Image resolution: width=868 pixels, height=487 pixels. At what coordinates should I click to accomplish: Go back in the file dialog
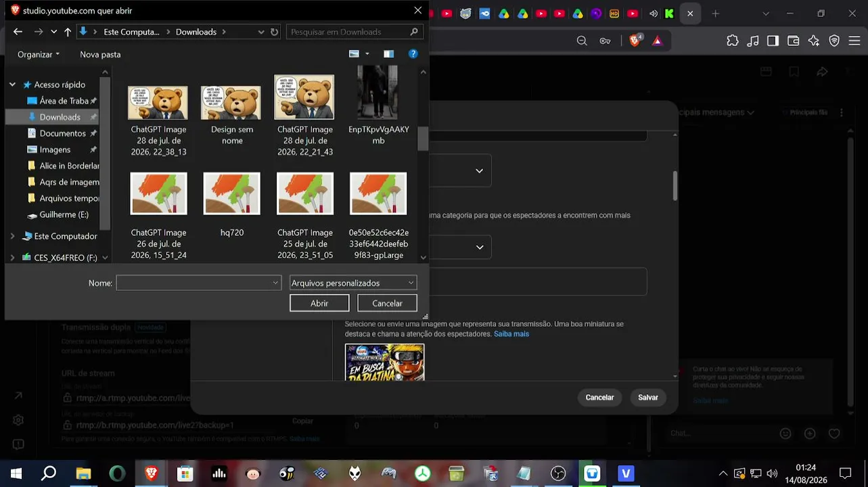[18, 32]
